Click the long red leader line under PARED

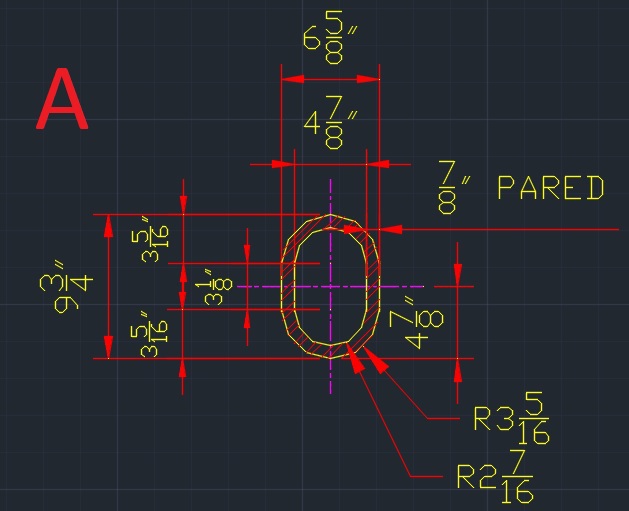click(520, 230)
